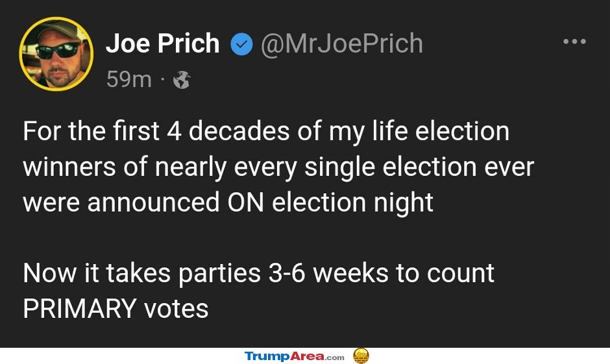
Task: Click the blue verified checkmark badge
Action: [x=241, y=44]
